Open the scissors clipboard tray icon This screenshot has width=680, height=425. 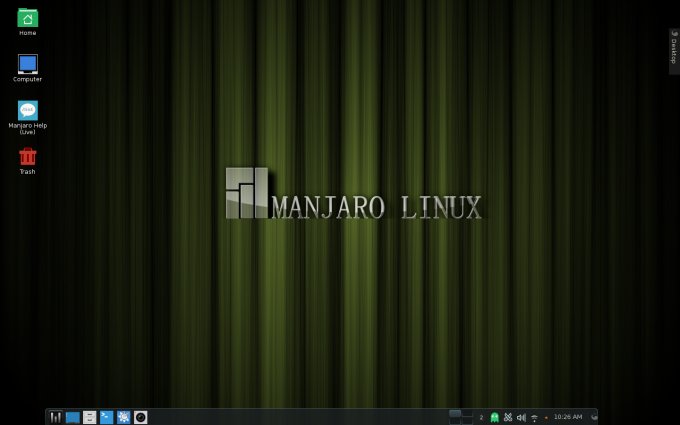tap(508, 418)
